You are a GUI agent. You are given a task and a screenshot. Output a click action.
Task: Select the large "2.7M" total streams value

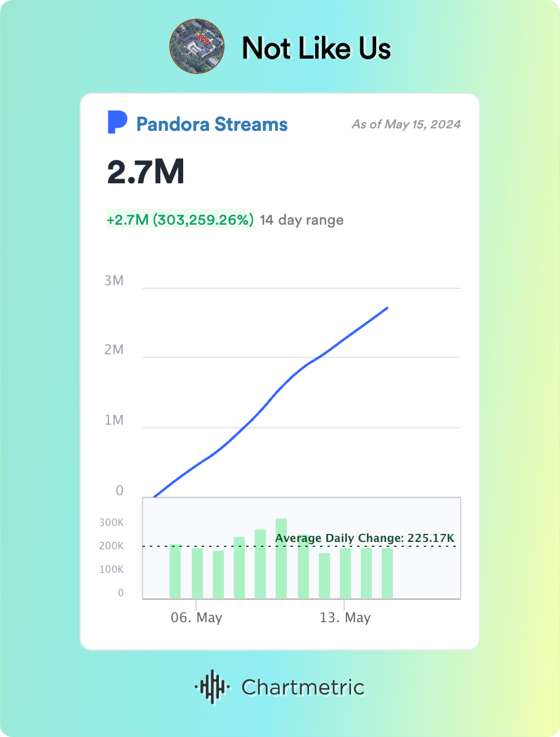tap(146, 172)
